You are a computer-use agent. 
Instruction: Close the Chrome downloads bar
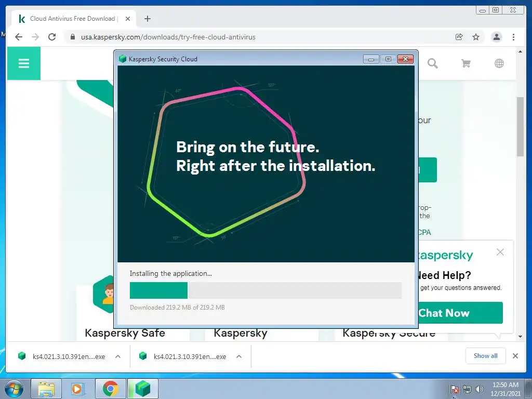pos(515,356)
